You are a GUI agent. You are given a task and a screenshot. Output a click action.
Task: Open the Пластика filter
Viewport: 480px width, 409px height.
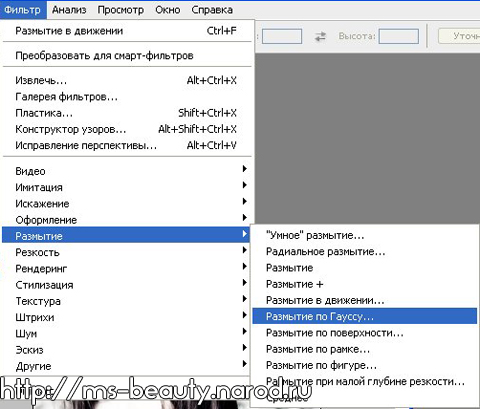click(127, 113)
